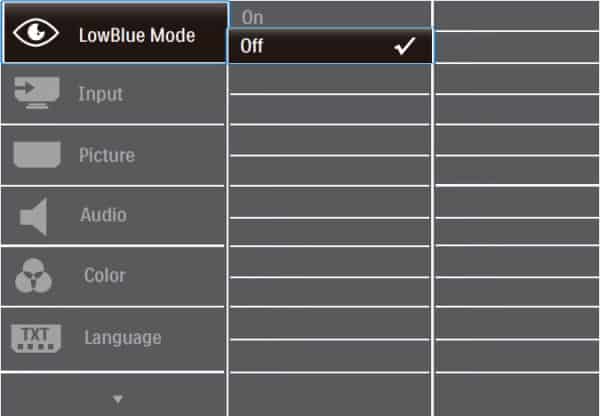Open the LowBlue Mode menu label

[x=137, y=34]
